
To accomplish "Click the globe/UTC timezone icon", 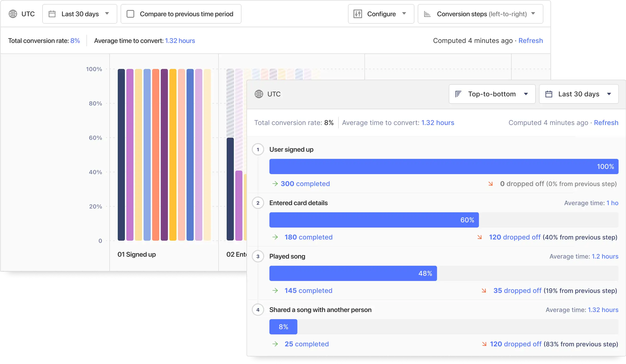I will click(x=13, y=14).
